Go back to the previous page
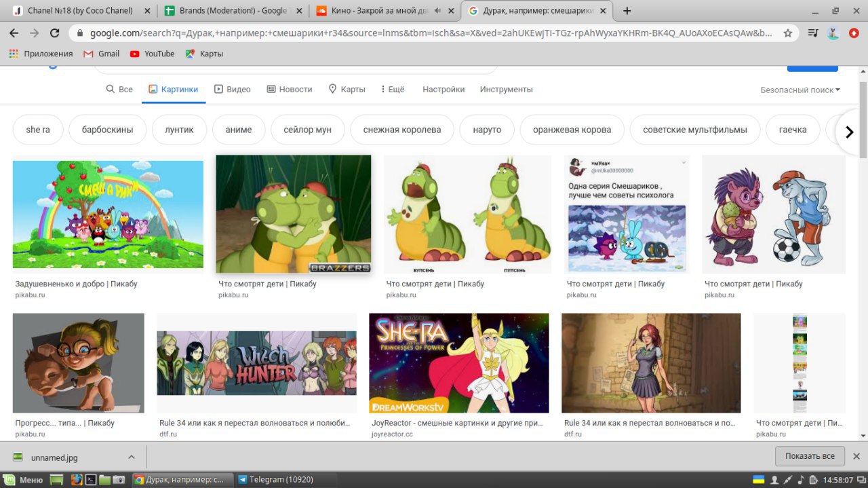 14,33
